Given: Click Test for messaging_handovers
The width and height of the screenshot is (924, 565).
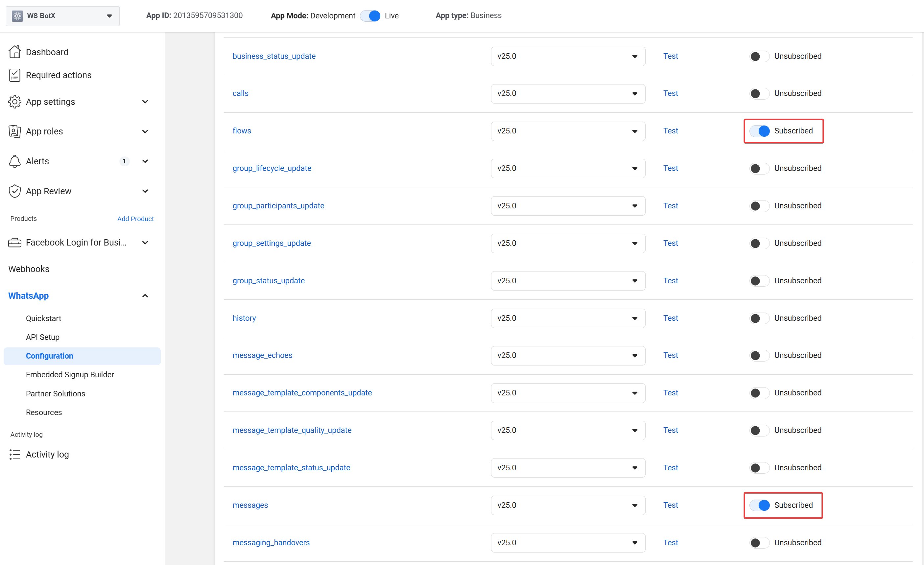Looking at the screenshot, I should pos(671,543).
